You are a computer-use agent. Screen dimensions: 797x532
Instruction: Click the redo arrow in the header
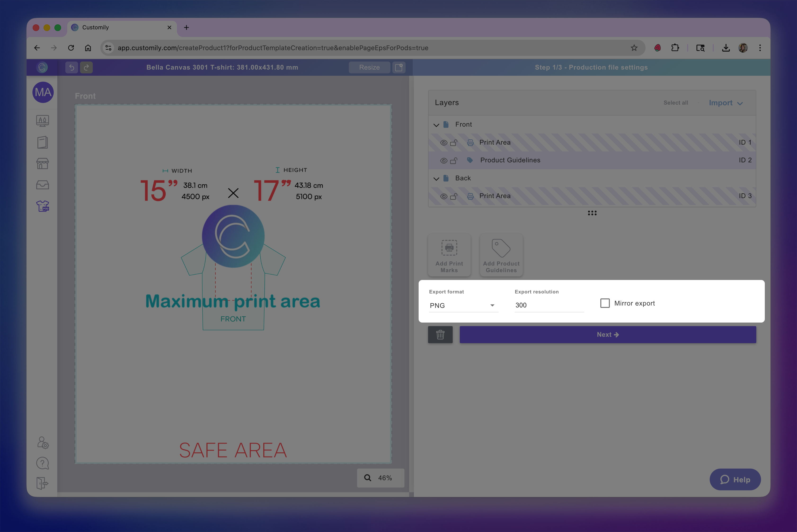[86, 67]
